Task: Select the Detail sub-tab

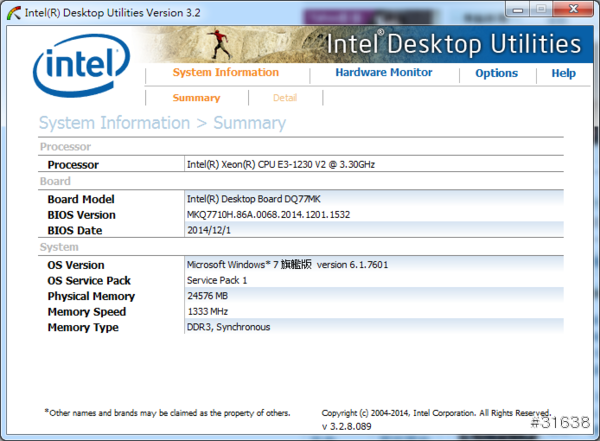Action: (285, 98)
